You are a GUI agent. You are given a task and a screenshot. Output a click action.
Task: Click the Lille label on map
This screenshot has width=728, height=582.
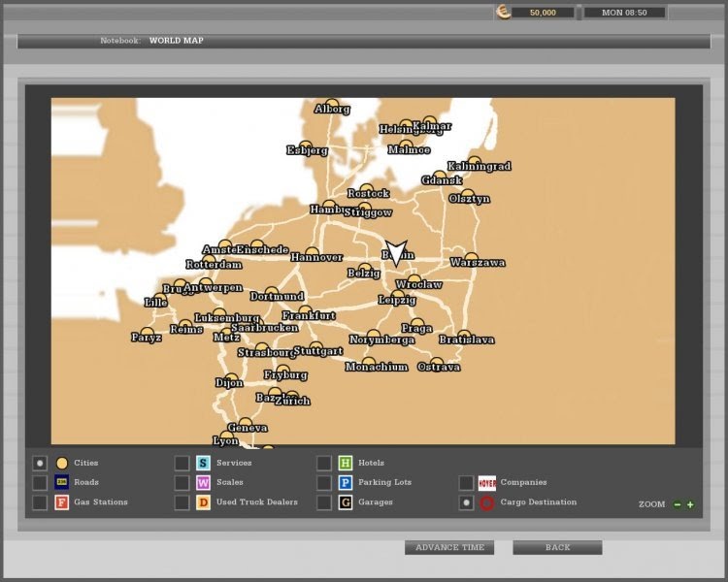156,303
